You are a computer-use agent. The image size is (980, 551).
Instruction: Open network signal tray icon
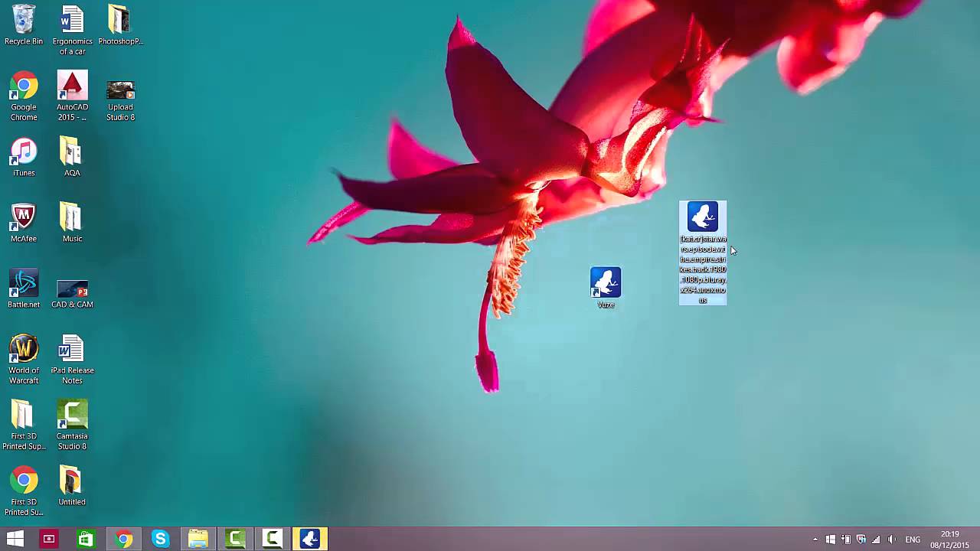(x=877, y=540)
